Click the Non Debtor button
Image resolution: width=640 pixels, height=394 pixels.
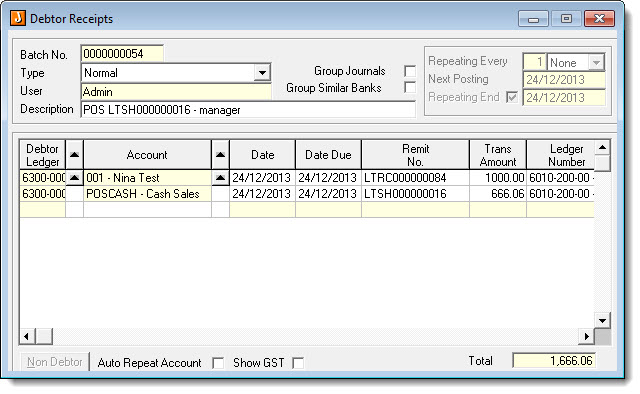pos(55,362)
